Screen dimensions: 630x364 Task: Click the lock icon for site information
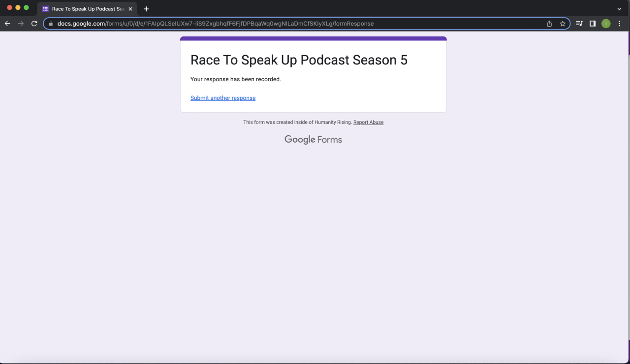pyautogui.click(x=51, y=24)
